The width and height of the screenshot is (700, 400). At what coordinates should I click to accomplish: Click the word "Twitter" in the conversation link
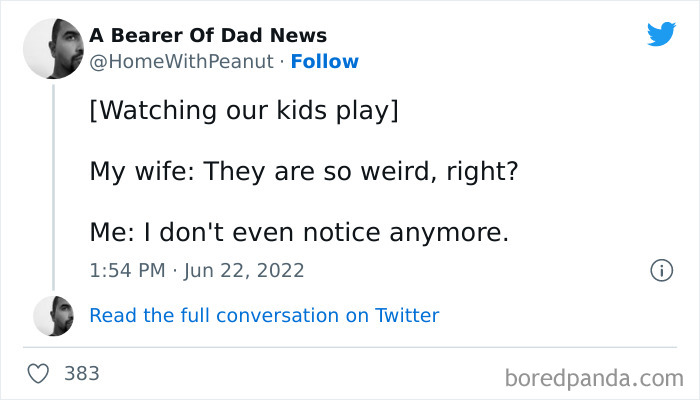click(x=406, y=316)
